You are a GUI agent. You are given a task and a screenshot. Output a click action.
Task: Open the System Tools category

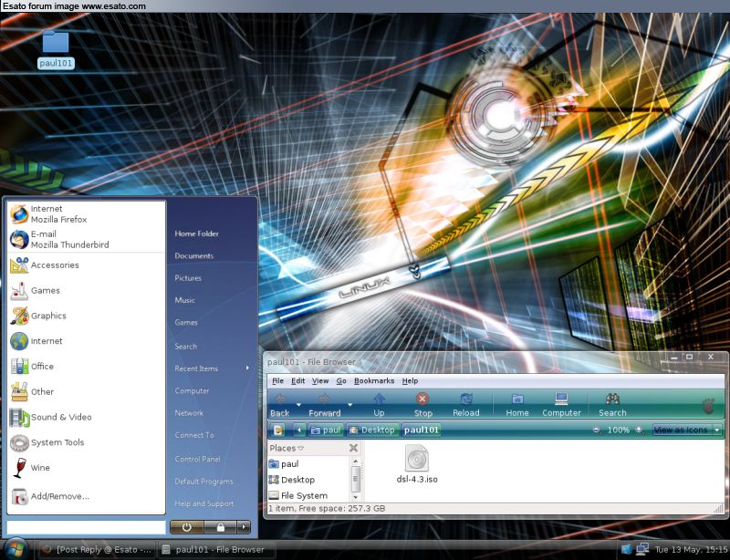point(87,442)
